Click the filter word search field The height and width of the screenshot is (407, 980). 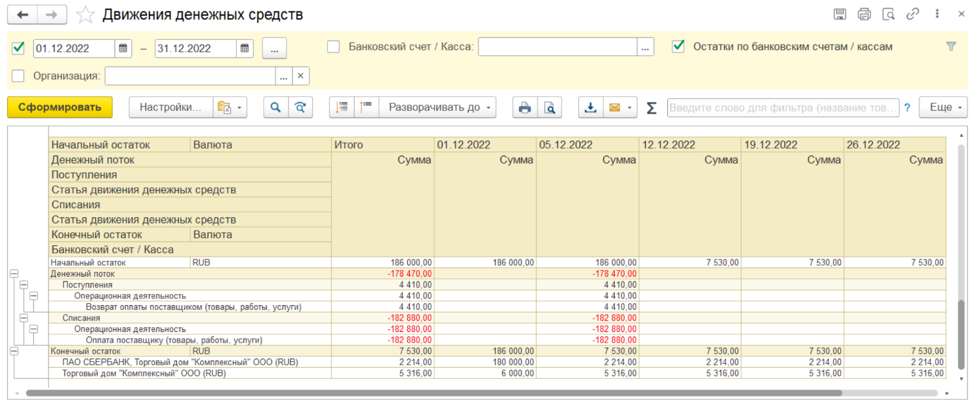782,108
